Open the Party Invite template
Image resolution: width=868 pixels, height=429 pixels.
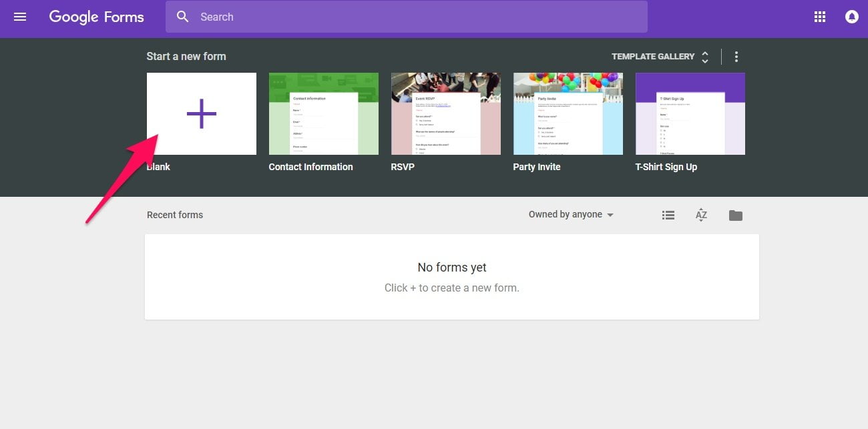568,113
